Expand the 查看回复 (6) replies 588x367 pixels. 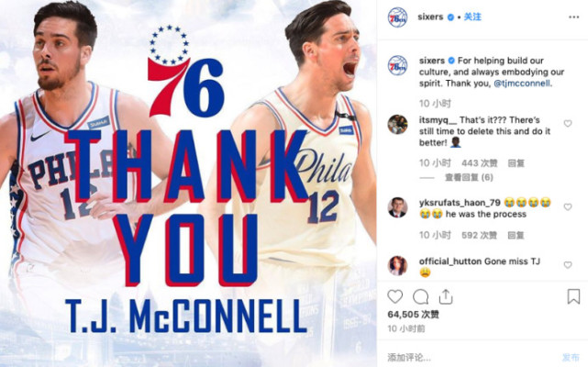pos(469,177)
